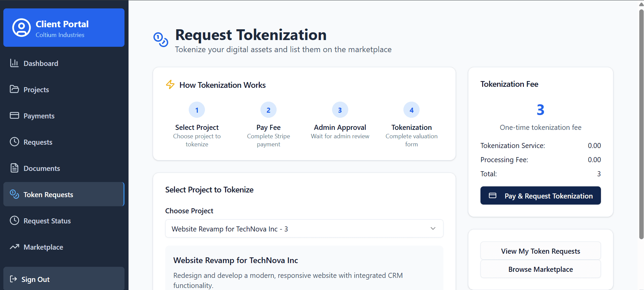Click the Request Status clock icon
644x290 pixels.
coord(14,220)
